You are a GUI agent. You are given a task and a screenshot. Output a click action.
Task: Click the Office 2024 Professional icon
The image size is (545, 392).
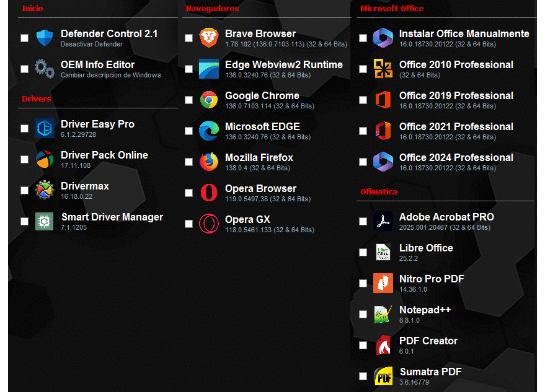coord(383,162)
